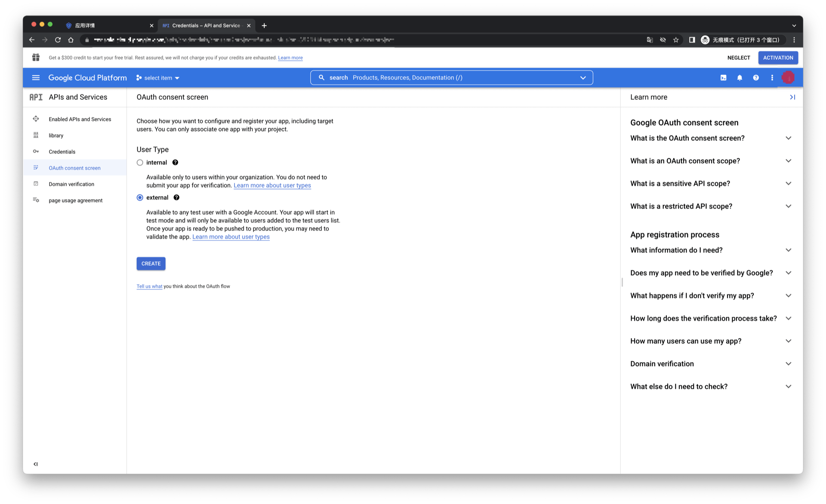826x504 pixels.
Task: Collapse the Learn more side panel
Action: click(792, 97)
